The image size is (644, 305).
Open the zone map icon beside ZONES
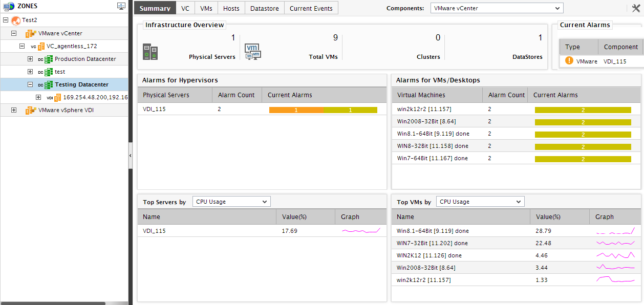(121, 6)
